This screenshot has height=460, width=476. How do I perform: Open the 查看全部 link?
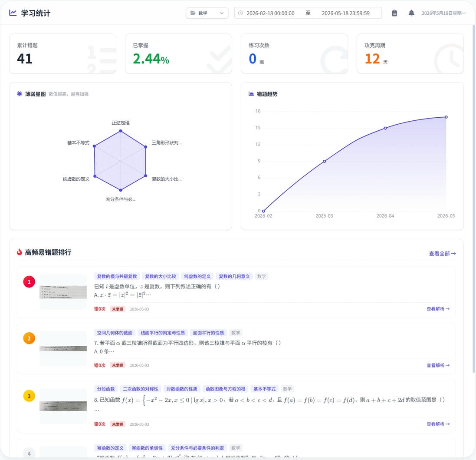tap(442, 253)
